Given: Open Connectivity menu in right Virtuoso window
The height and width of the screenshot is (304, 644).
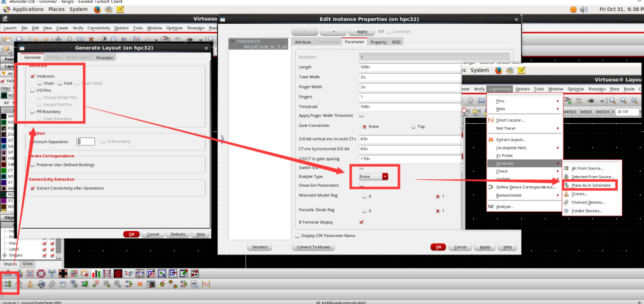Looking at the screenshot, I should (500, 89).
